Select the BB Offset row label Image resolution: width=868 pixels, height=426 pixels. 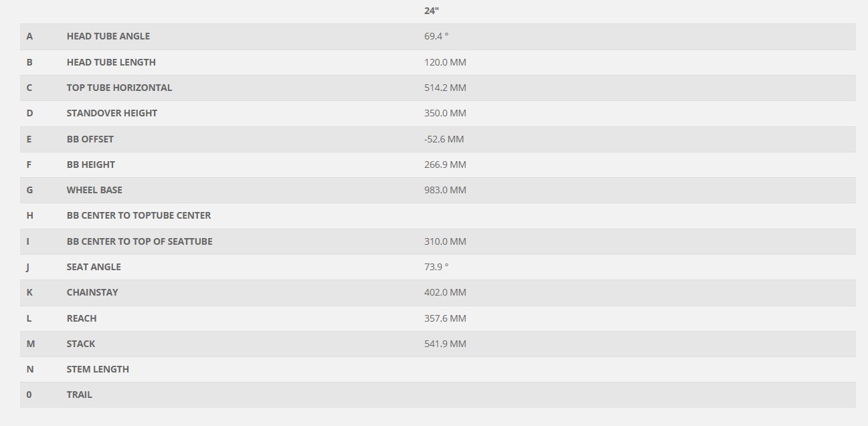point(90,139)
